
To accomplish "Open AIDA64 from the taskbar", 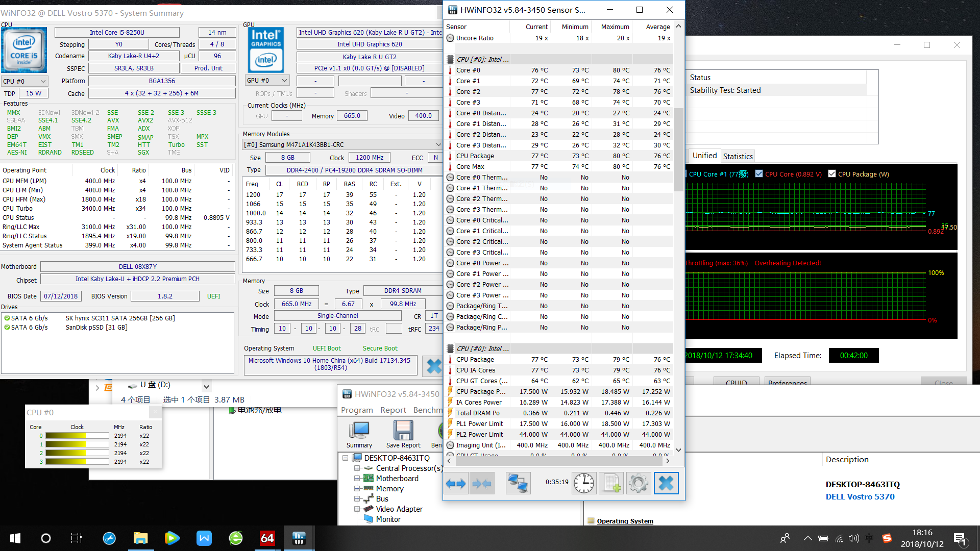I will click(x=267, y=538).
